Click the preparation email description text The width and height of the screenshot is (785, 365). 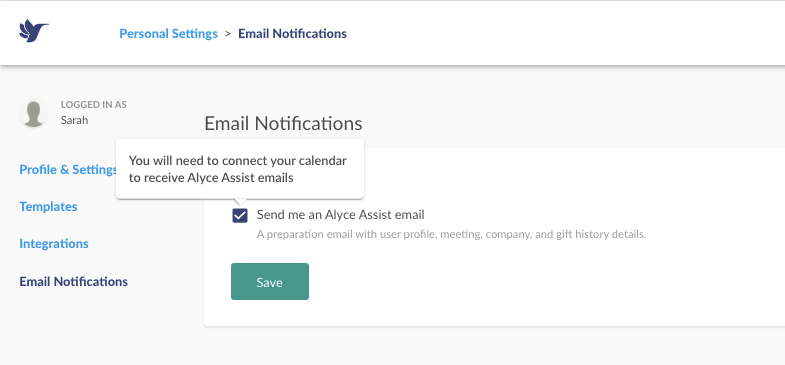(452, 234)
